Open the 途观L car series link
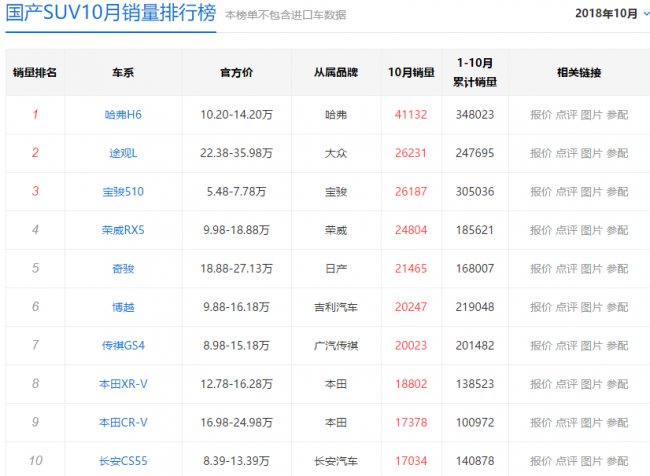 (x=123, y=153)
